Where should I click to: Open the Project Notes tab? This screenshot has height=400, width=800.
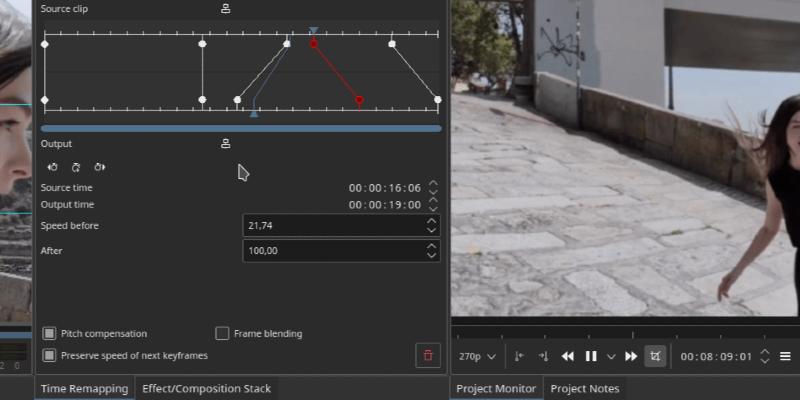click(585, 388)
